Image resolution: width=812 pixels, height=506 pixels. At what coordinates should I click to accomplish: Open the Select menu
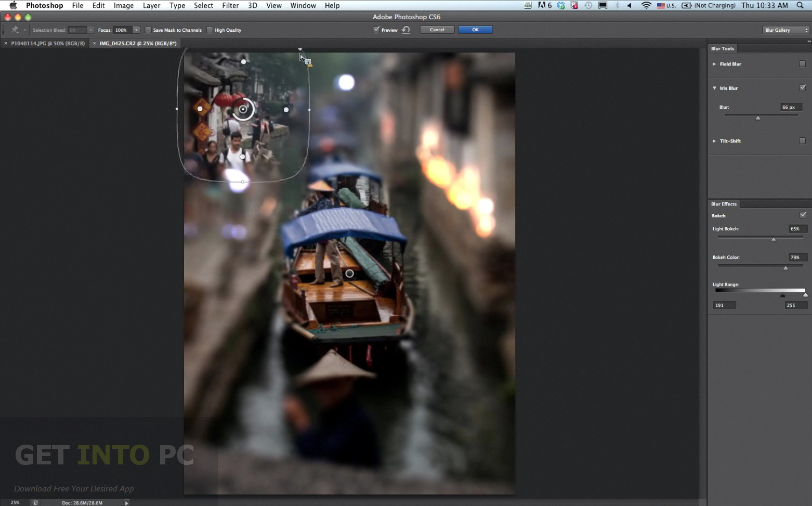(203, 5)
